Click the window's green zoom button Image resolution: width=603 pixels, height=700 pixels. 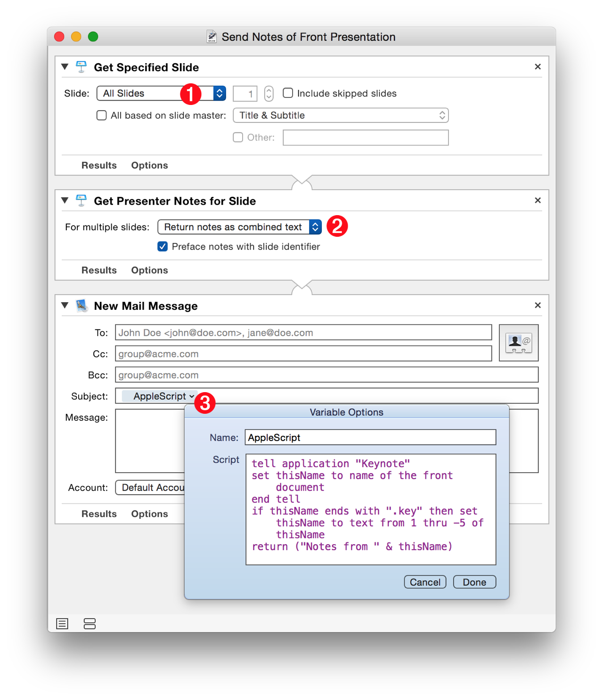(93, 37)
